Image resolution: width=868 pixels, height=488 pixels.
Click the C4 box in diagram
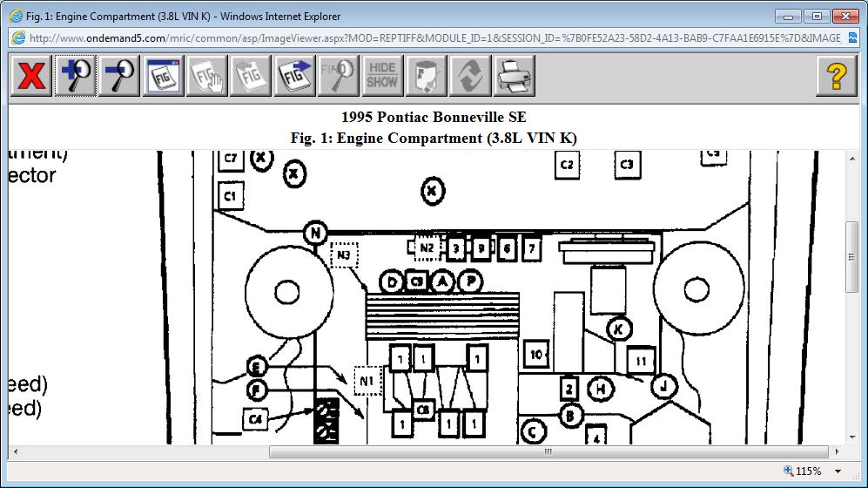pyautogui.click(x=255, y=419)
